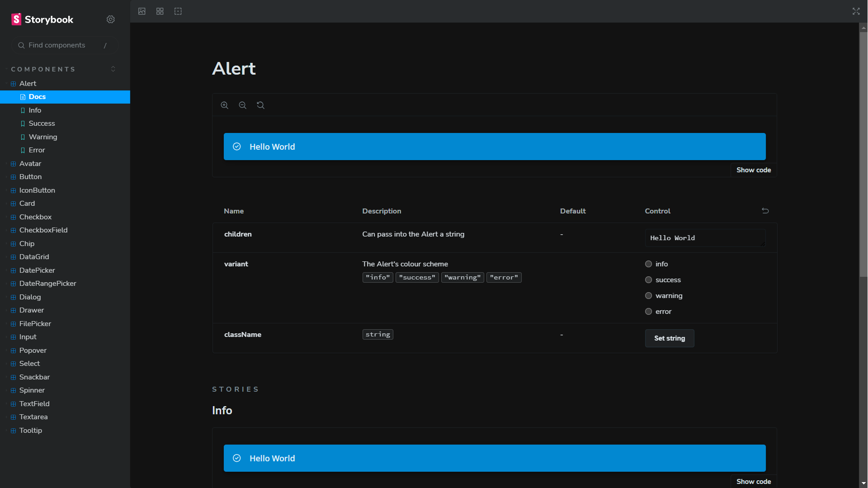Reset zoom in the preview toolbar
868x488 pixels.
coord(260,105)
